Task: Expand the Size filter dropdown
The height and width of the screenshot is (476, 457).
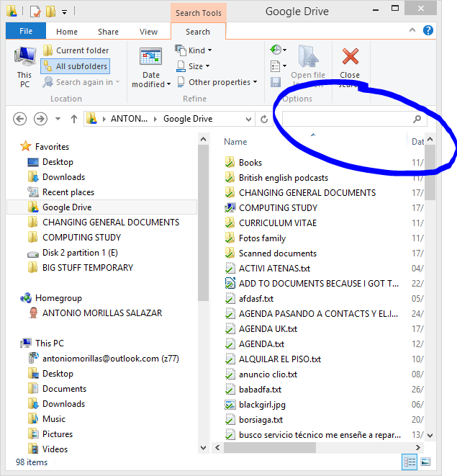Action: click(x=193, y=66)
